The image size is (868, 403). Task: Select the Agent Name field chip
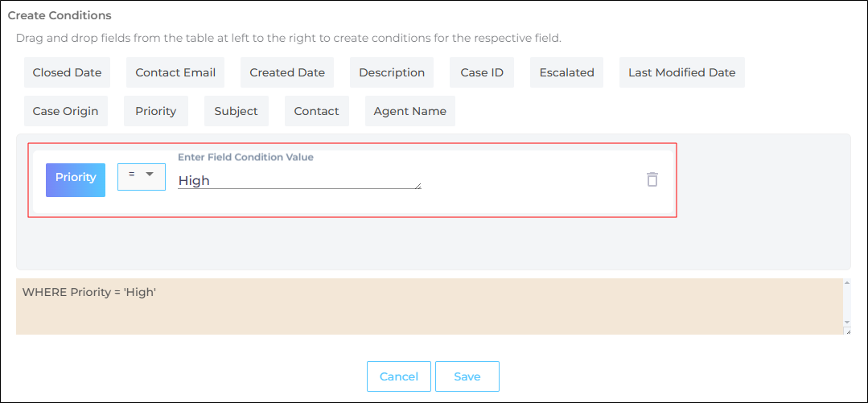[410, 111]
